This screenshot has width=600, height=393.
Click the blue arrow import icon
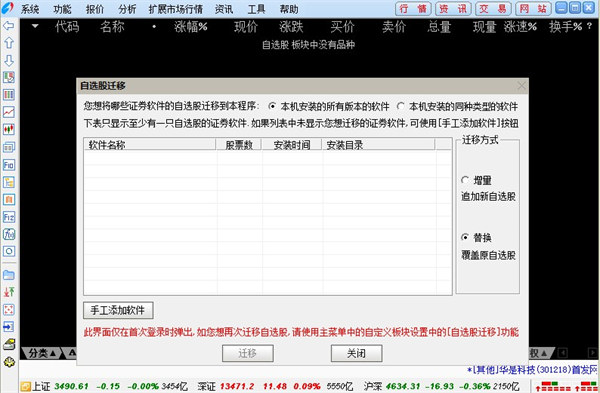[x=9, y=326]
